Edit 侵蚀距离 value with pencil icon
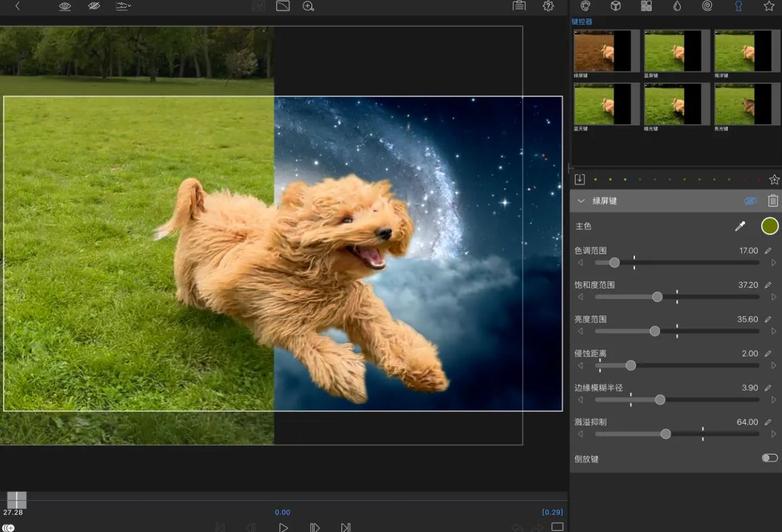Image resolution: width=782 pixels, height=532 pixels. click(768, 354)
